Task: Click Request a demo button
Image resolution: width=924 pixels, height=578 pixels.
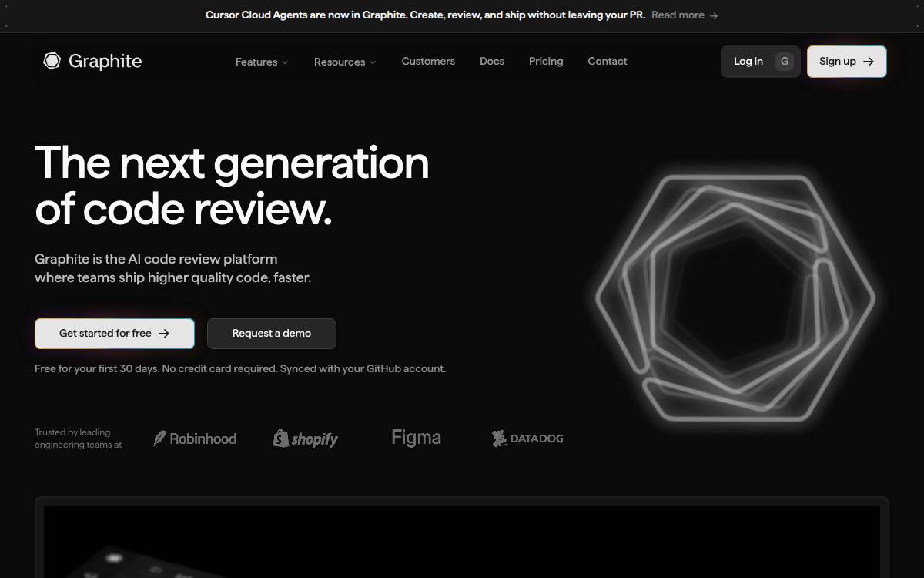Action: [x=272, y=334]
